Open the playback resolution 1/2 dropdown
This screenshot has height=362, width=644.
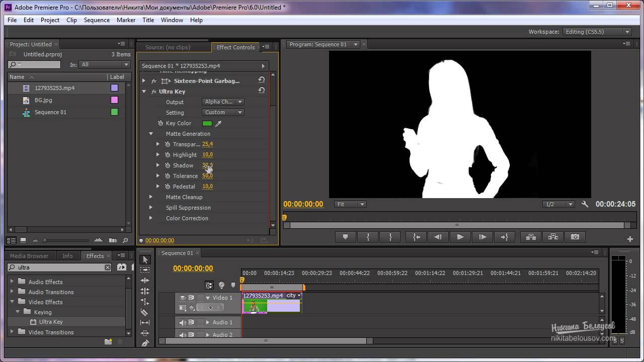(559, 204)
